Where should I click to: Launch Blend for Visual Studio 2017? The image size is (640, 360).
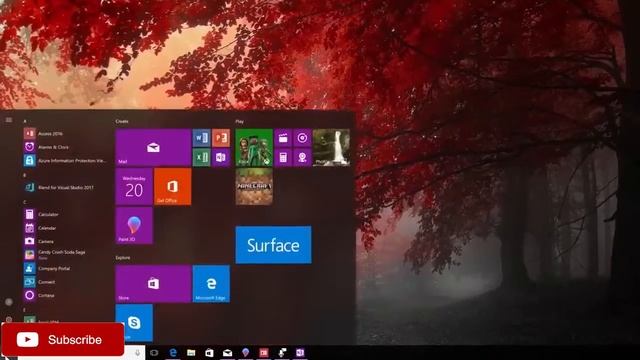[x=65, y=187]
